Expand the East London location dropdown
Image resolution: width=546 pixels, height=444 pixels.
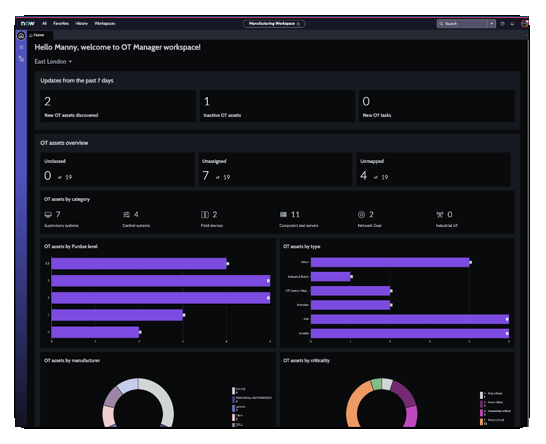coord(53,62)
